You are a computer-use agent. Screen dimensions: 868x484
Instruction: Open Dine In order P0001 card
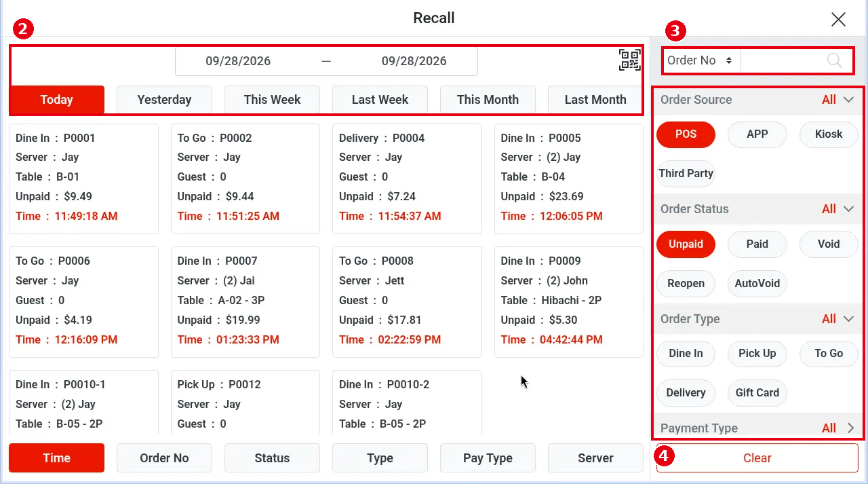83,179
